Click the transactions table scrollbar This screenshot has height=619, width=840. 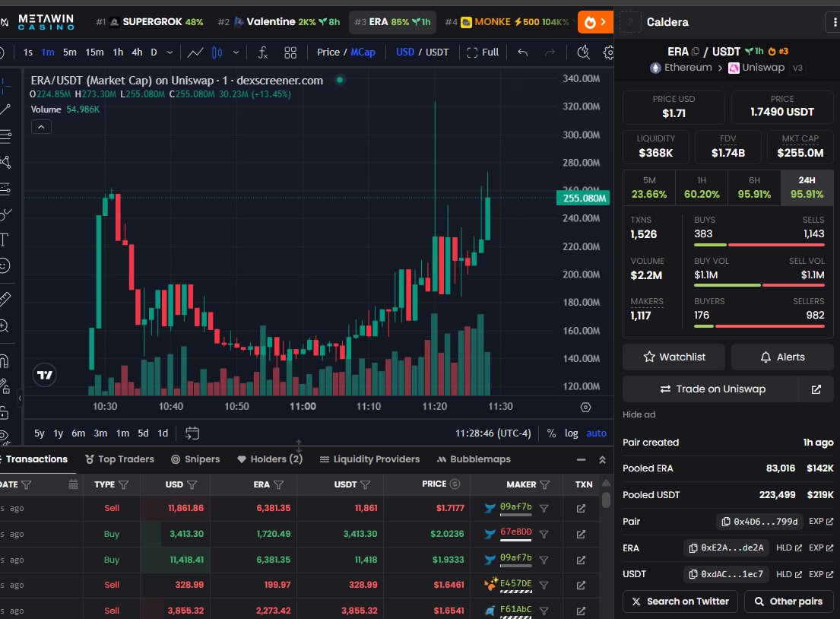click(x=606, y=499)
